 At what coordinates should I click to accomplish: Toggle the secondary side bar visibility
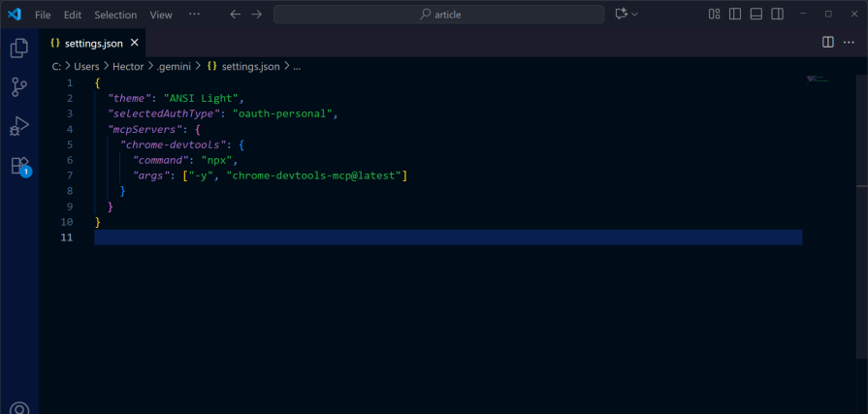(778, 15)
